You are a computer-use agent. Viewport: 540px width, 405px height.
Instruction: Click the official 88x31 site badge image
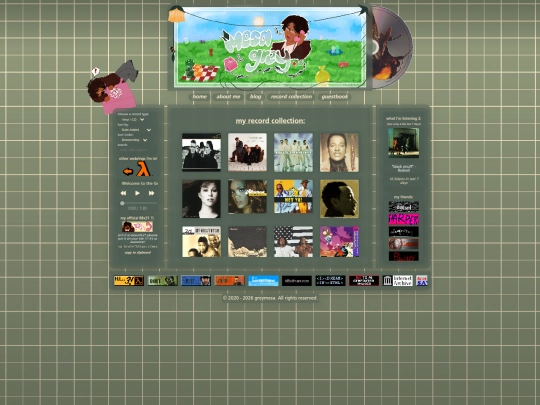click(137, 227)
